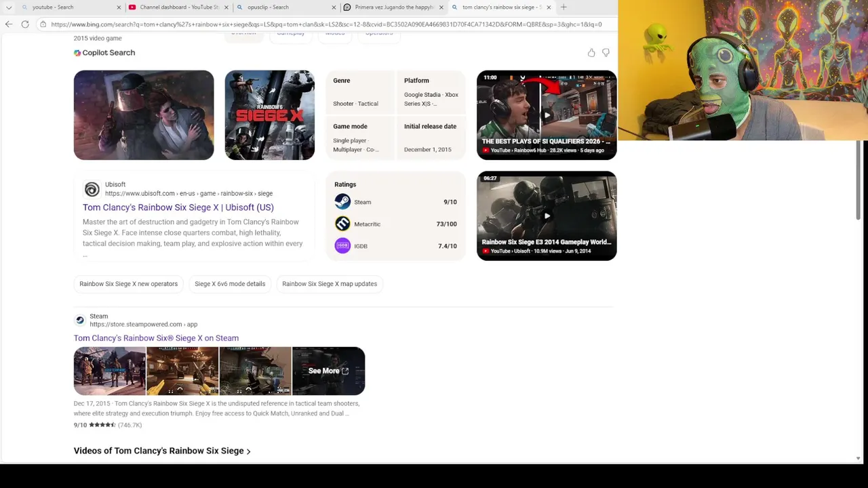Viewport: 868px width, 488px height.
Task: Give thumbs up feedback on Copilot result
Action: (591, 53)
